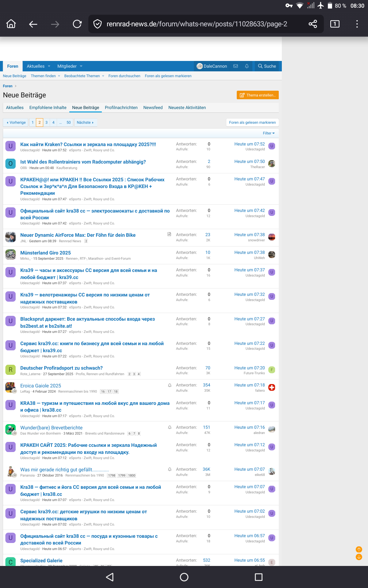This screenshot has width=368, height=588.
Task: Click the orange scroll-to-bottom arrow
Action: click(359, 557)
